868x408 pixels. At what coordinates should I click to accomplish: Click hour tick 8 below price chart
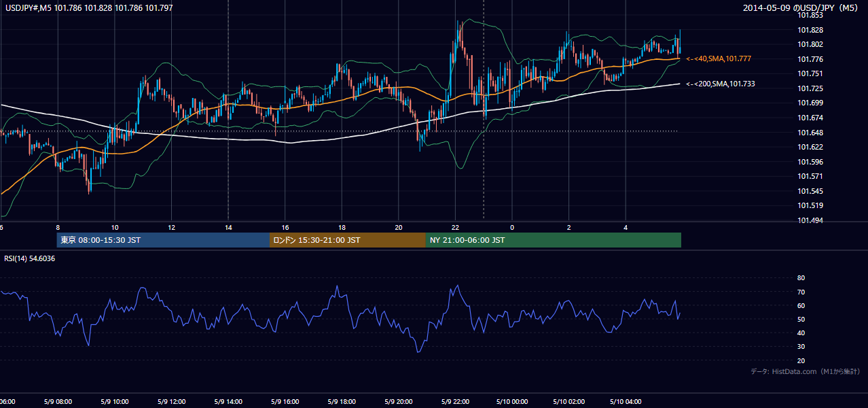pyautogui.click(x=58, y=228)
